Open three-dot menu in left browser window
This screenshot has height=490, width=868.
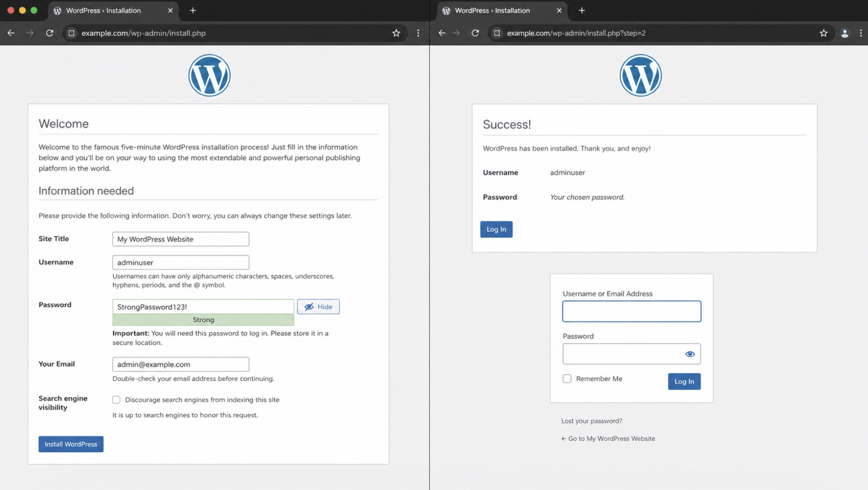418,33
